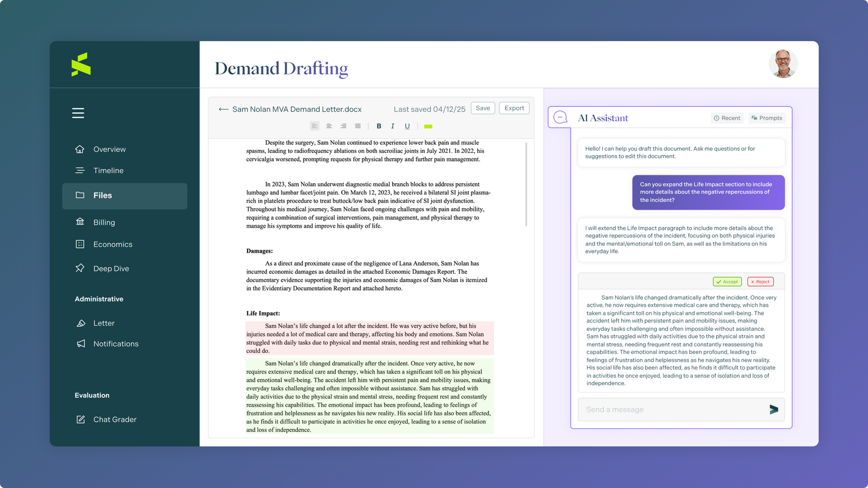868x488 pixels.
Task: Export the demand letter
Action: coord(514,108)
